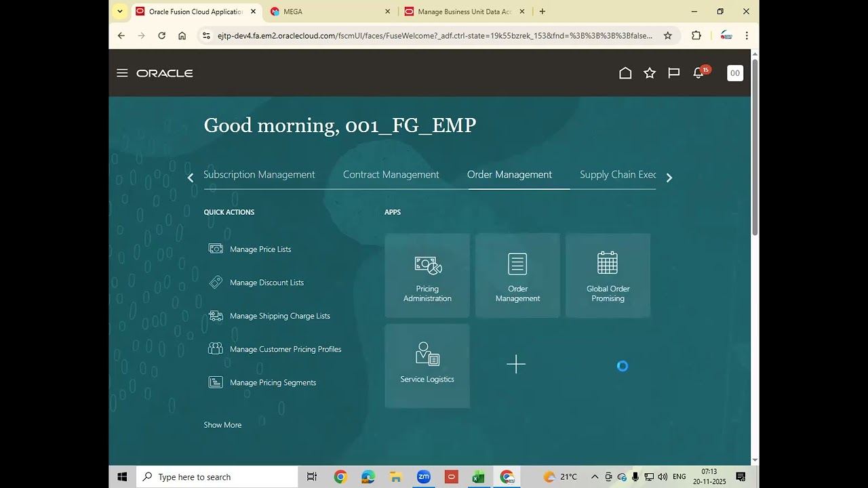Select Supply Chain Execution tab
The width and height of the screenshot is (868, 488).
coord(618,175)
